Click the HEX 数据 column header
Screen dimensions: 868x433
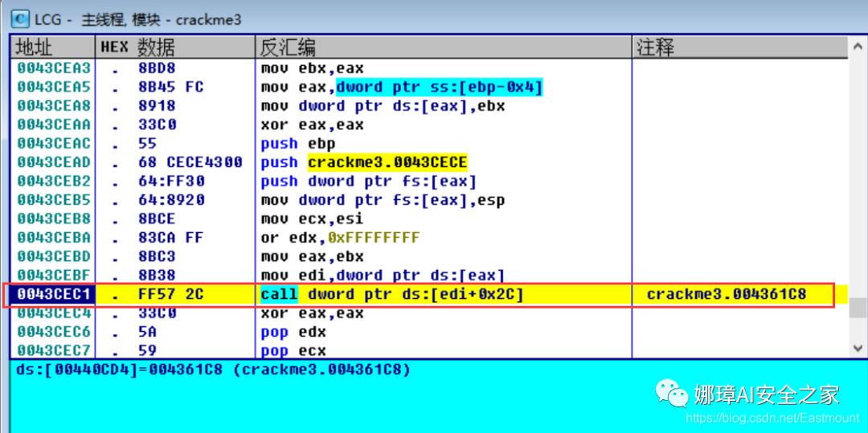175,48
